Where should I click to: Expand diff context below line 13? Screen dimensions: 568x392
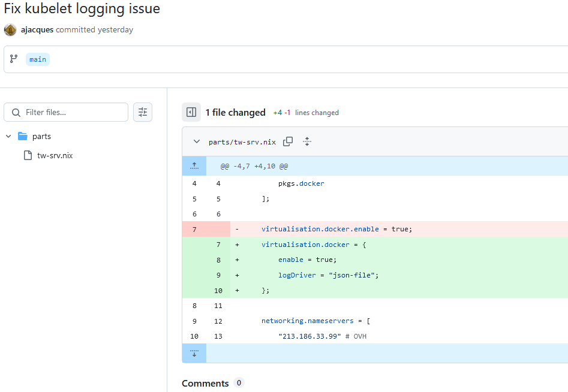pos(194,353)
